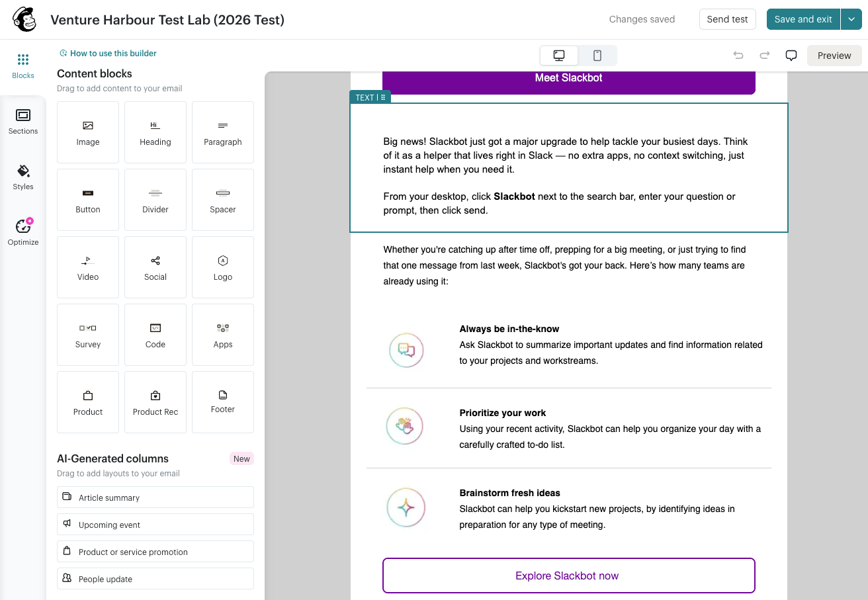Click the 'Brainstorm fresh ideas' heading
The height and width of the screenshot is (600, 868).
coord(510,493)
